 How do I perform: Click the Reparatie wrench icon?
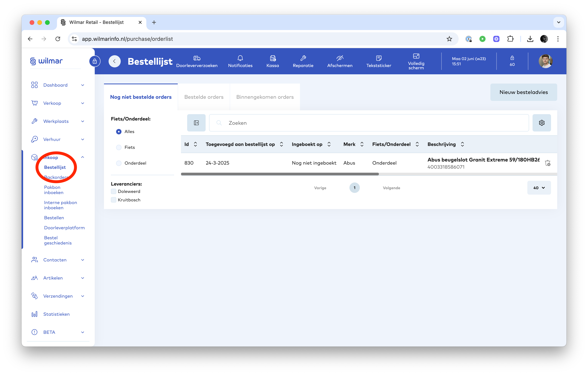coord(303,58)
